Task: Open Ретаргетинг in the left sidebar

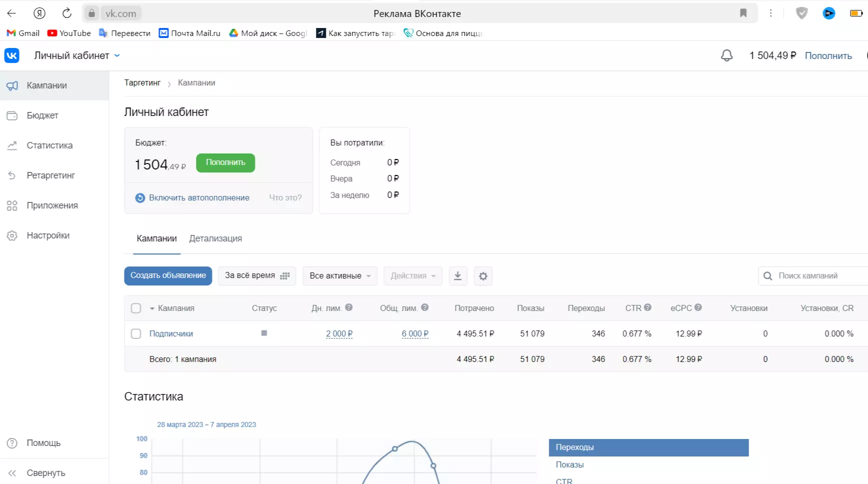Action: [x=50, y=175]
